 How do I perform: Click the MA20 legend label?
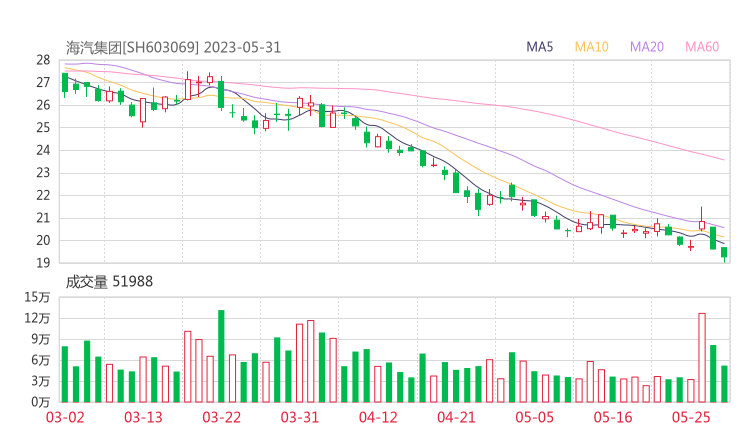pyautogui.click(x=647, y=47)
